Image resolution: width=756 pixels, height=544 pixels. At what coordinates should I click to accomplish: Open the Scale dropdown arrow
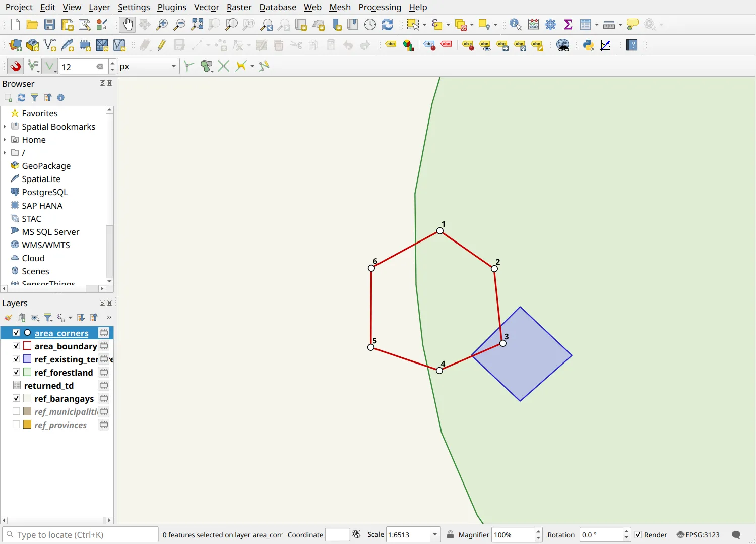435,535
